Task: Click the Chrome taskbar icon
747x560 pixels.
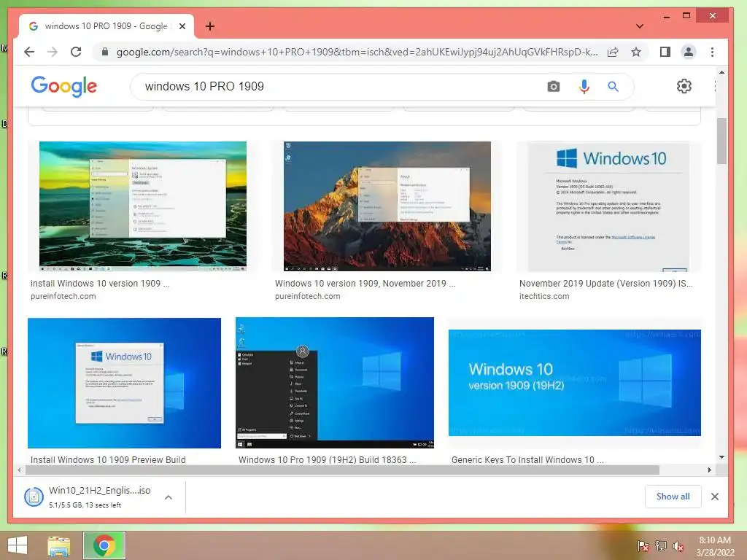Action: point(104,545)
